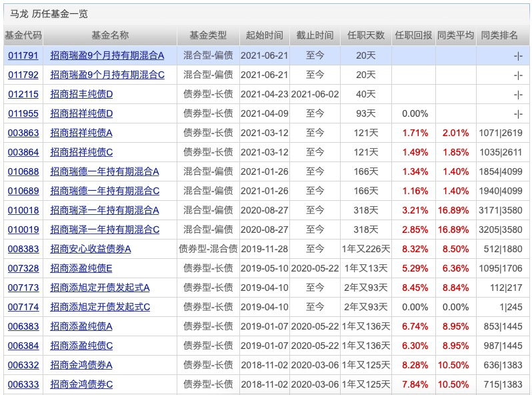Select fund code 007174 link

[23, 307]
